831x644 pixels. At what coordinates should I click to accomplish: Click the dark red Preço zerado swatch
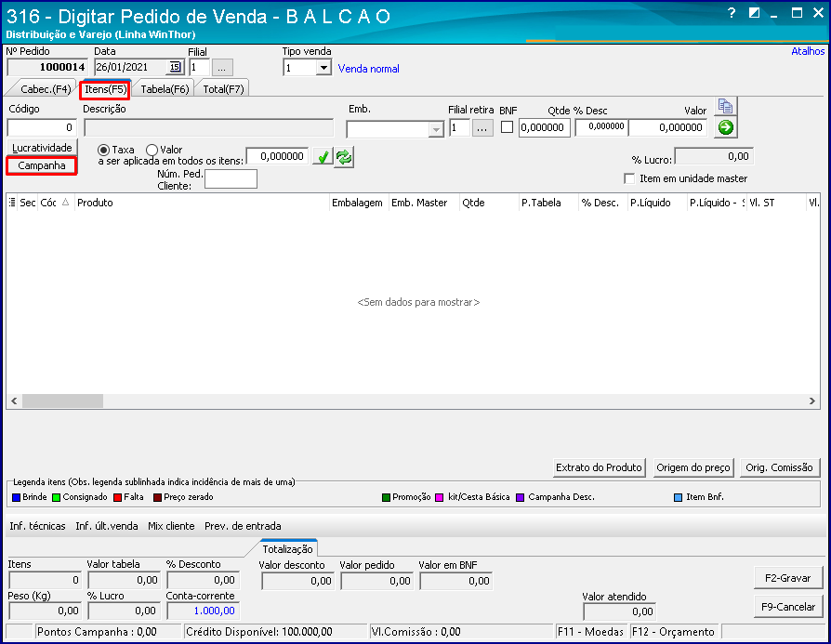[157, 498]
